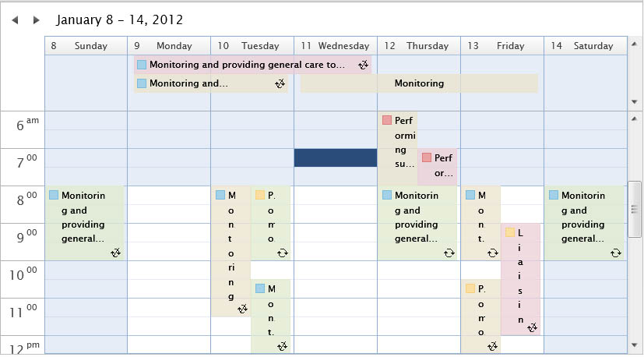Viewport: 644px width, 357px height.
Task: Click recurrence icon on Saturday's Monitoring appointment
Action: [616, 253]
